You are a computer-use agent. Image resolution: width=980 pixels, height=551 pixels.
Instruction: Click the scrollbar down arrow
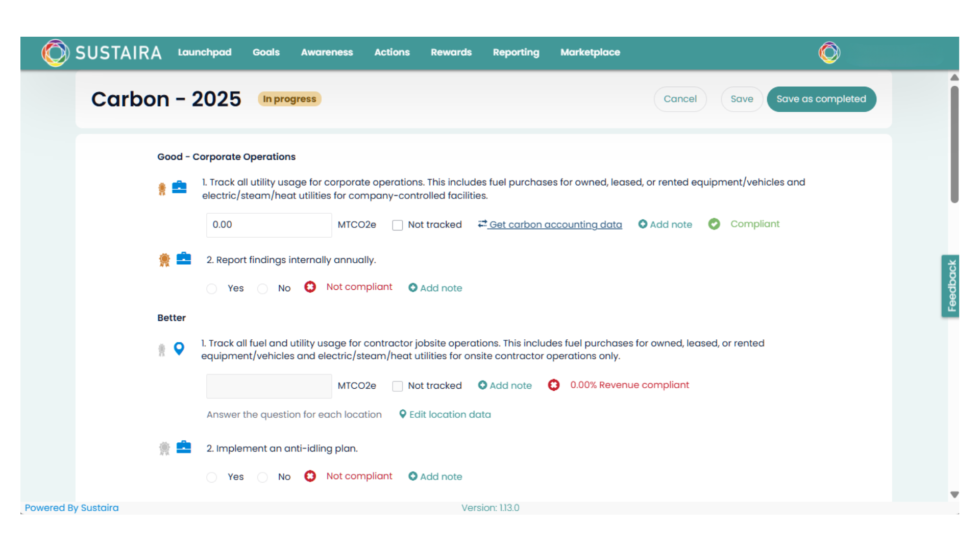pos(954,494)
